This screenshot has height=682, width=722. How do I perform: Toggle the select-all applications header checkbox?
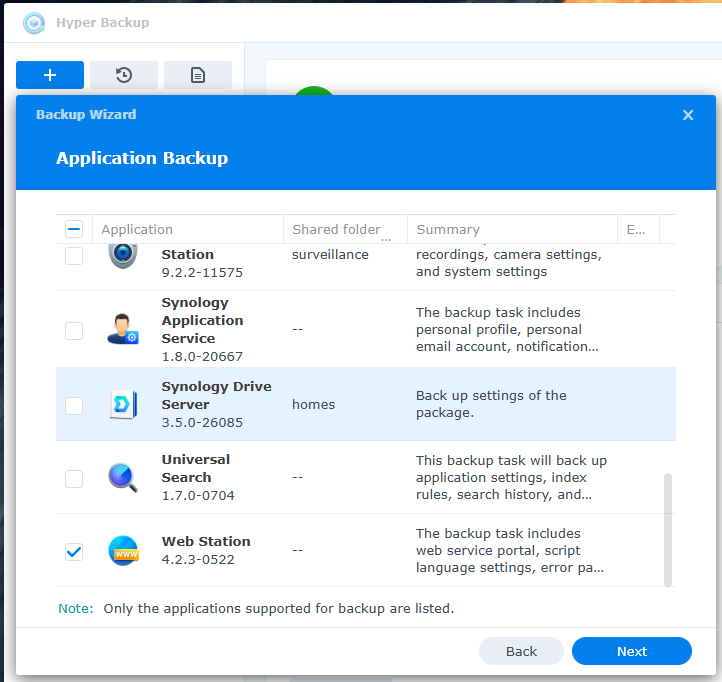[x=74, y=229]
